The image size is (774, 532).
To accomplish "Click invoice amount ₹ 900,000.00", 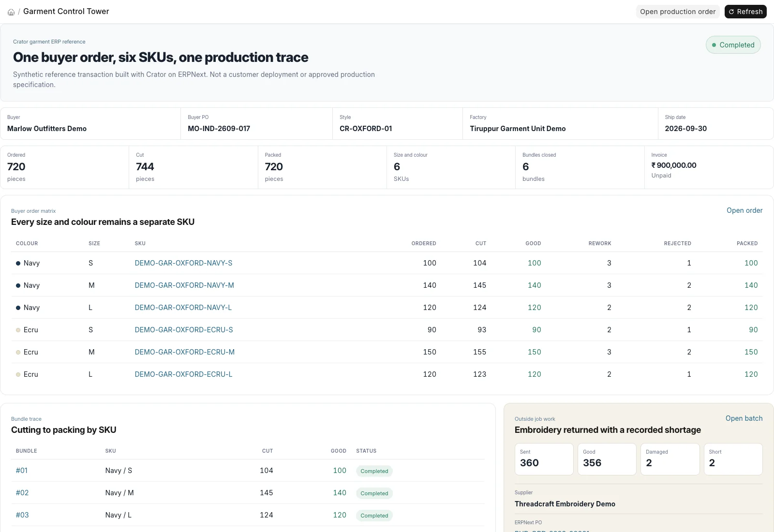I will pos(674,165).
